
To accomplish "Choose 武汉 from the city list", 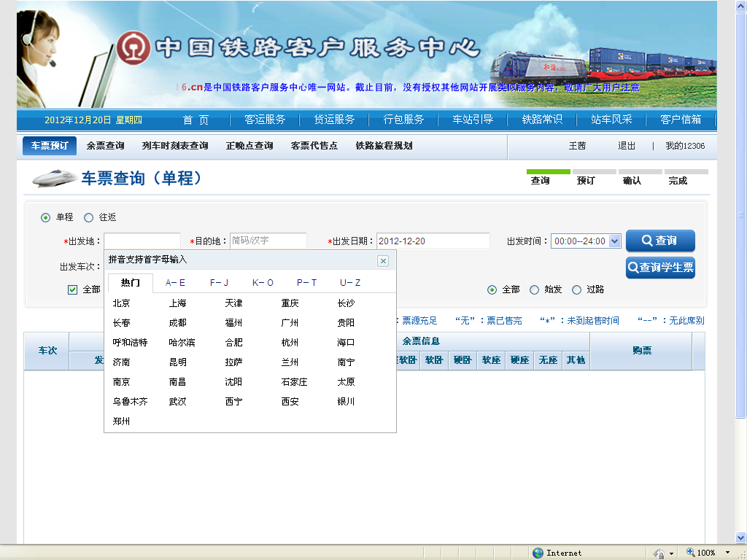I will tap(177, 402).
